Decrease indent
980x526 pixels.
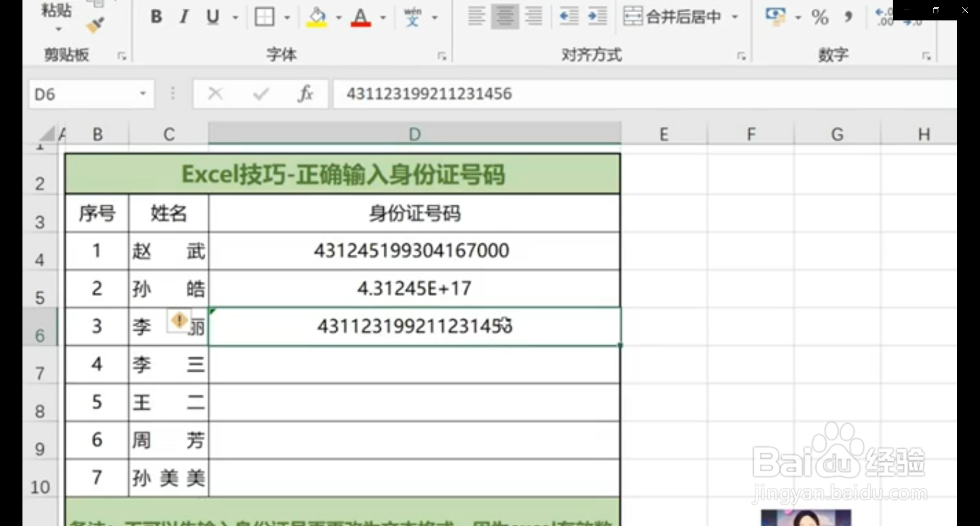point(569,16)
